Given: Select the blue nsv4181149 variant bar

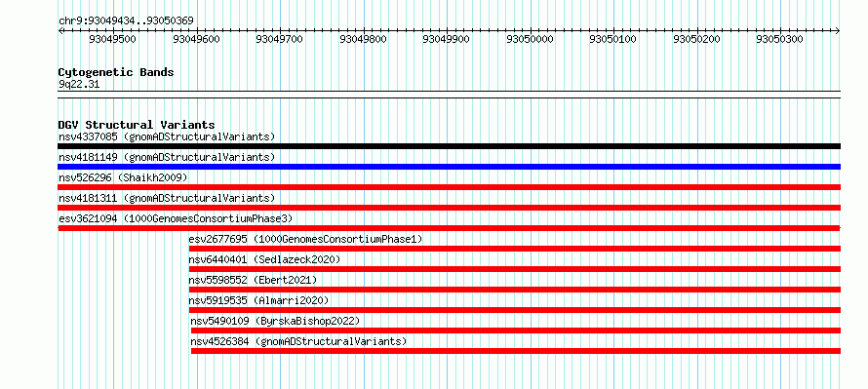Looking at the screenshot, I should (449, 167).
